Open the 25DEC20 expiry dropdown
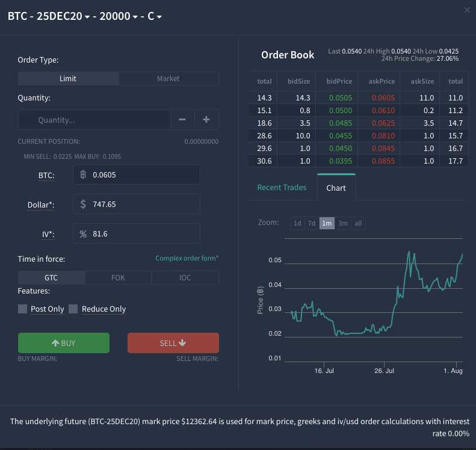 [x=63, y=16]
